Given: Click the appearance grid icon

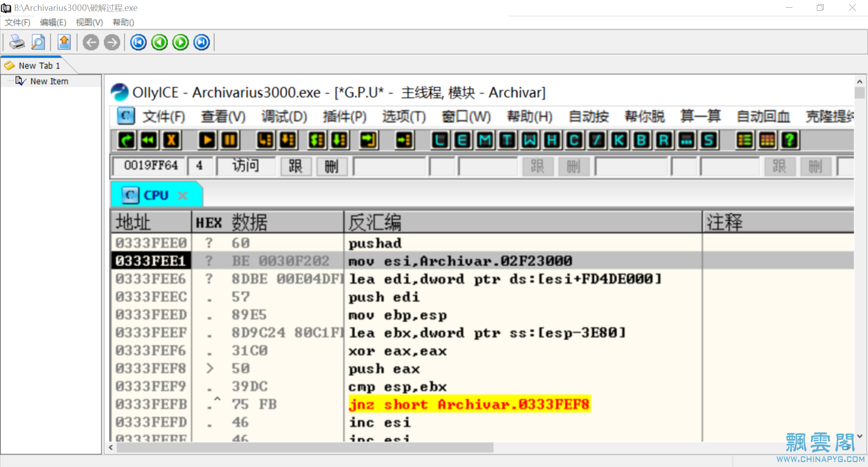Looking at the screenshot, I should click(767, 141).
